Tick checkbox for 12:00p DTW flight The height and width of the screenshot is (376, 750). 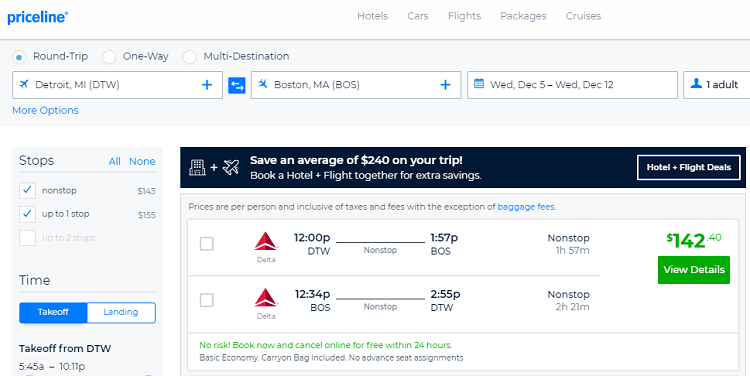click(207, 244)
